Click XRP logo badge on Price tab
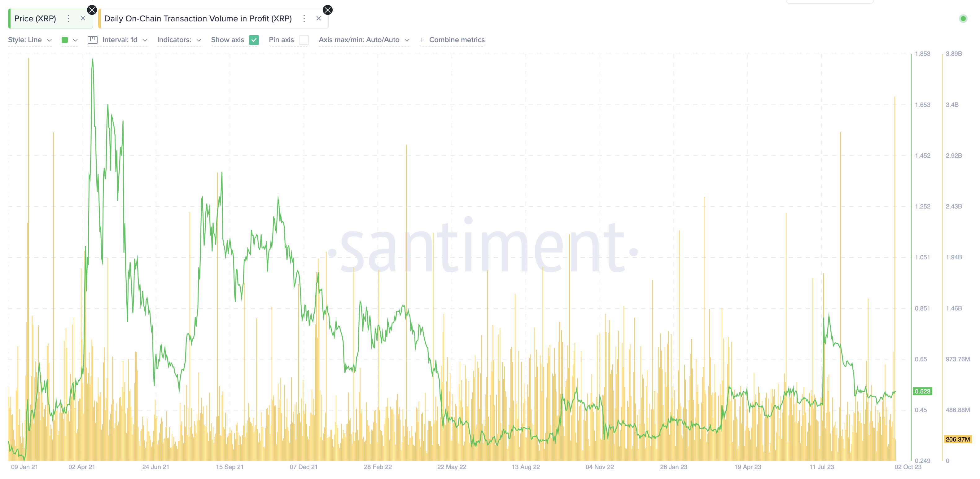980x479 pixels. point(92,10)
